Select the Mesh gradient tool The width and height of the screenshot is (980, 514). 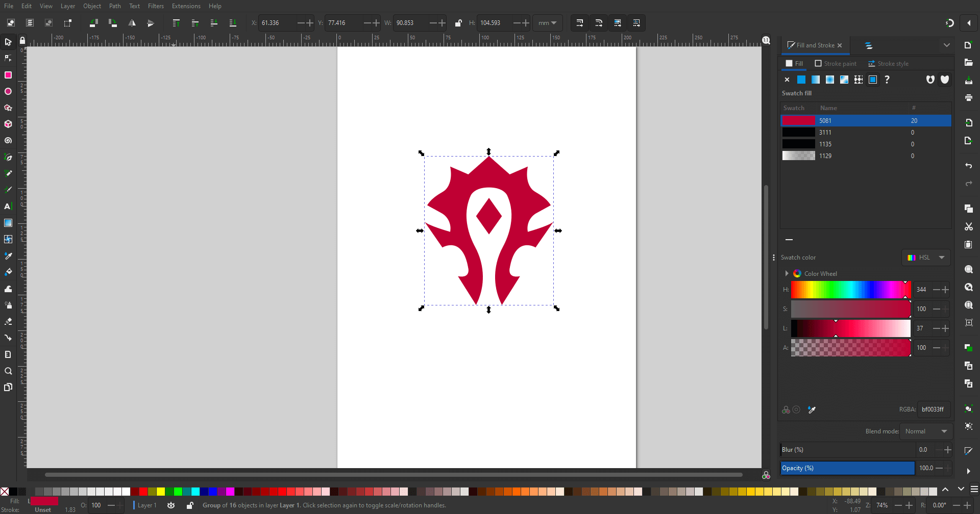8,239
